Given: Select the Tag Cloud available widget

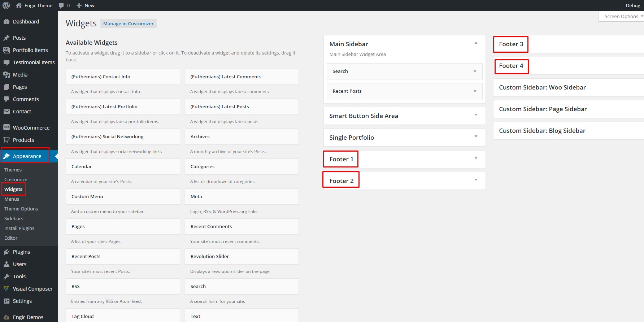Looking at the screenshot, I should (x=123, y=316).
